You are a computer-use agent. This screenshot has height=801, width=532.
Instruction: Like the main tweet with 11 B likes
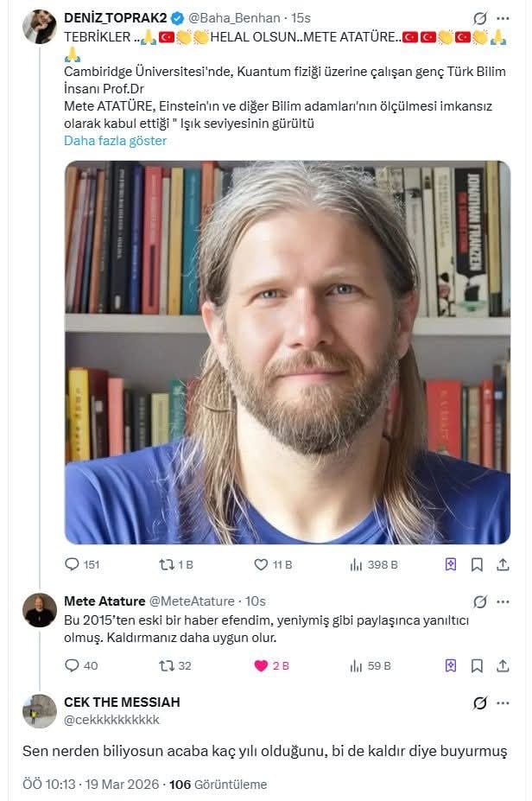pyautogui.click(x=261, y=564)
